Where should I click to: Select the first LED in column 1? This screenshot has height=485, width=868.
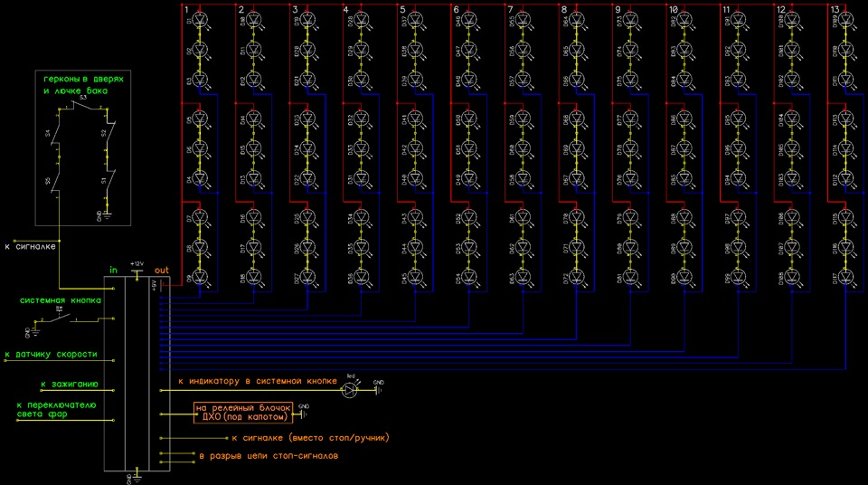point(200,21)
